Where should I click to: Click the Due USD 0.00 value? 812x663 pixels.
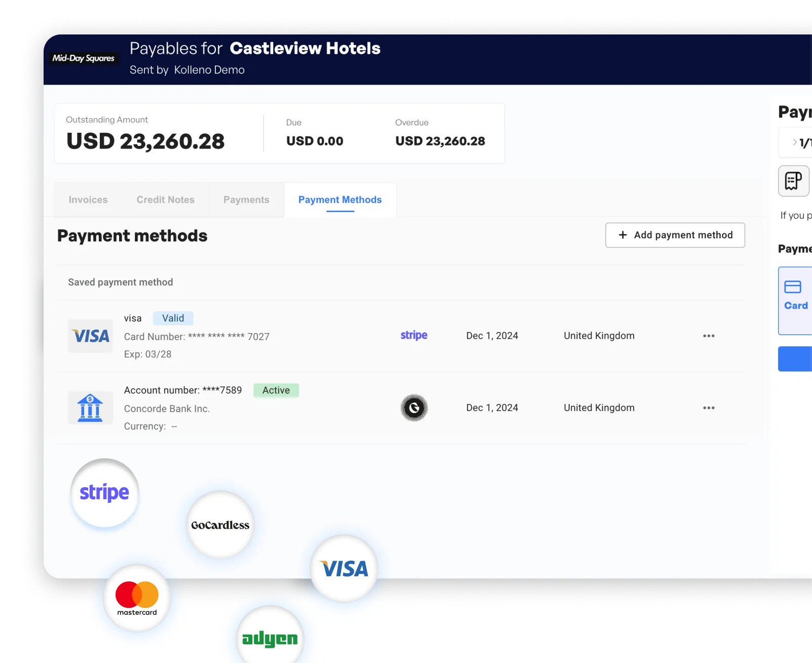click(315, 141)
